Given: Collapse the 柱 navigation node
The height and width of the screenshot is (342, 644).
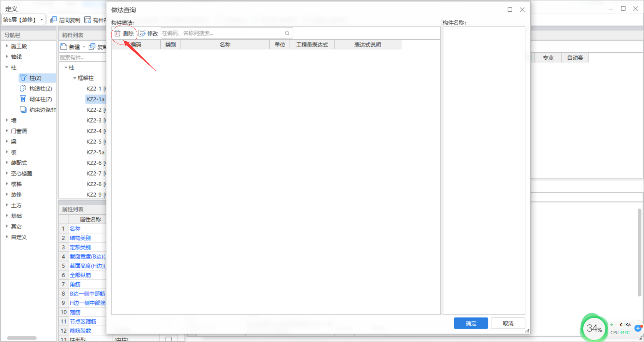Looking at the screenshot, I should (x=7, y=67).
